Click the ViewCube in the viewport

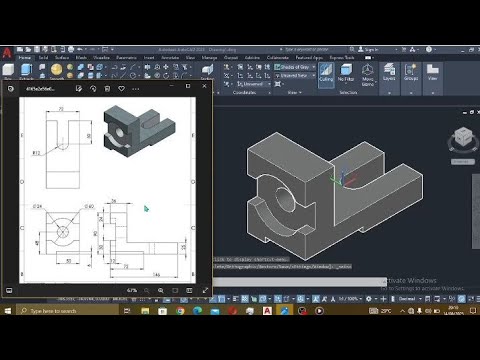tap(463, 137)
